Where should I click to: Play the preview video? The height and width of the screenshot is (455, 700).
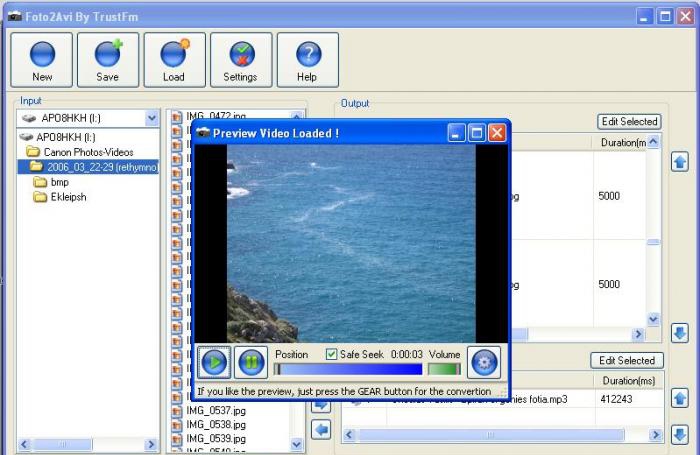214,361
